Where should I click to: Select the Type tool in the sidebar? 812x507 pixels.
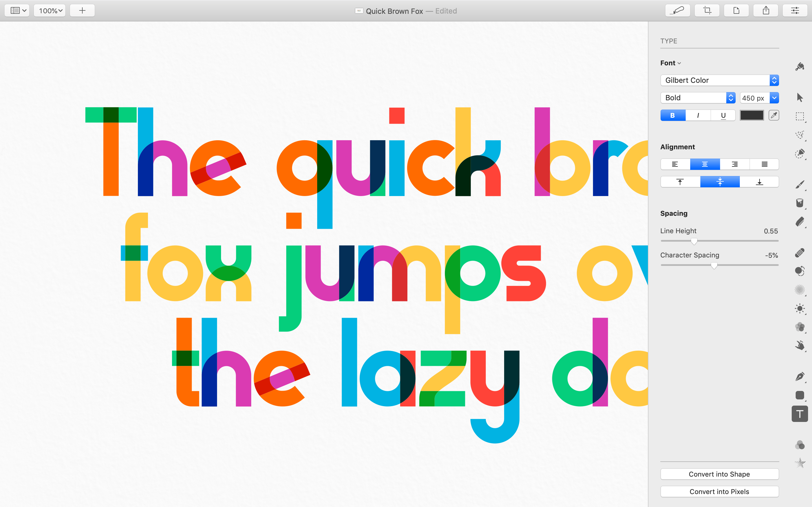[x=800, y=414]
